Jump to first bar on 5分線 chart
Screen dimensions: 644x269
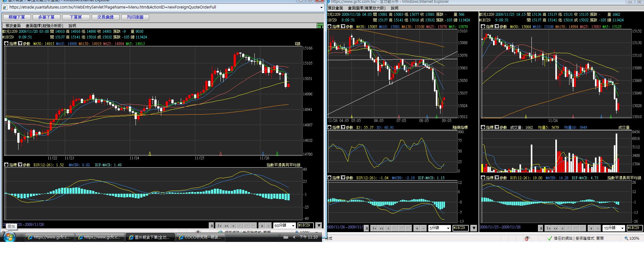click(374, 228)
